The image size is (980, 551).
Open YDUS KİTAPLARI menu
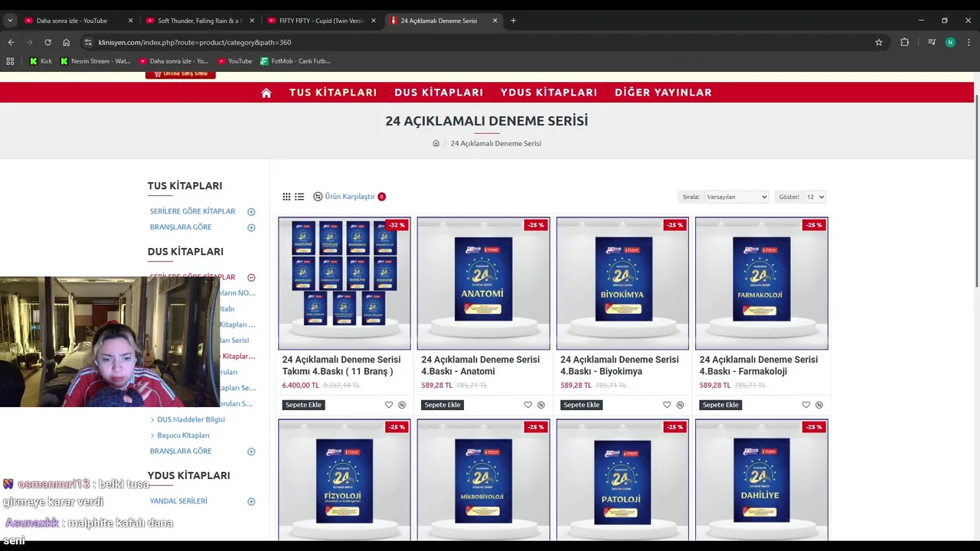tap(549, 92)
